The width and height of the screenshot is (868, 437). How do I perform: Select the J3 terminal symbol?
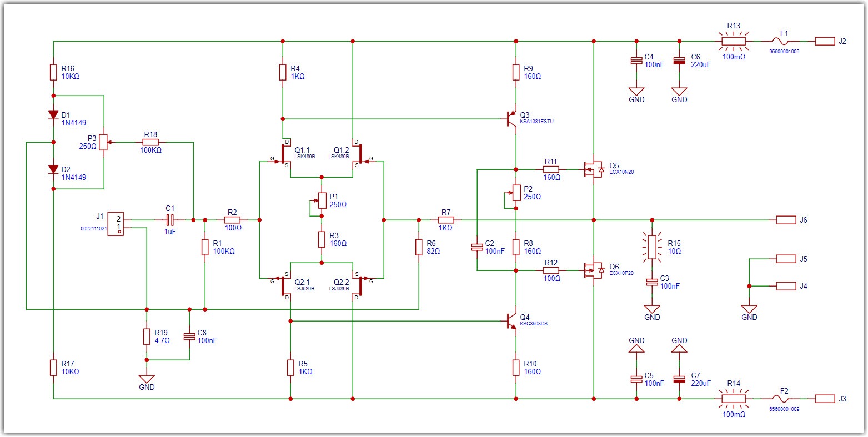[825, 399]
